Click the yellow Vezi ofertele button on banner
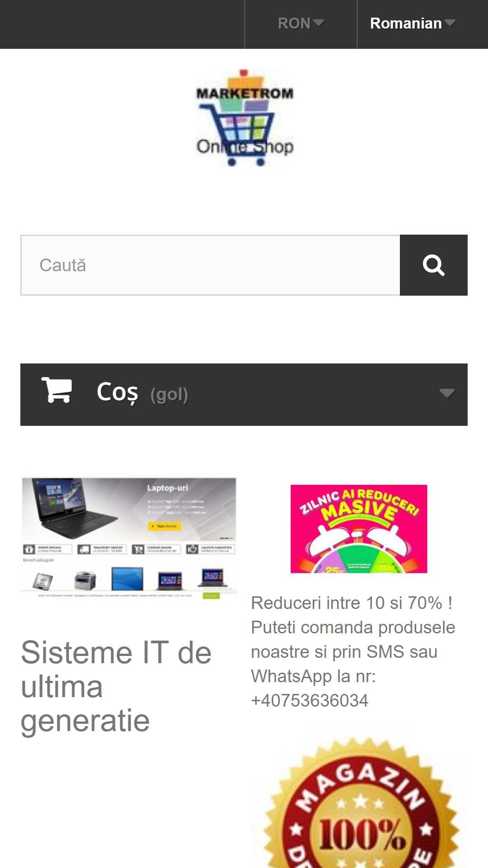The image size is (488, 868). tap(164, 526)
